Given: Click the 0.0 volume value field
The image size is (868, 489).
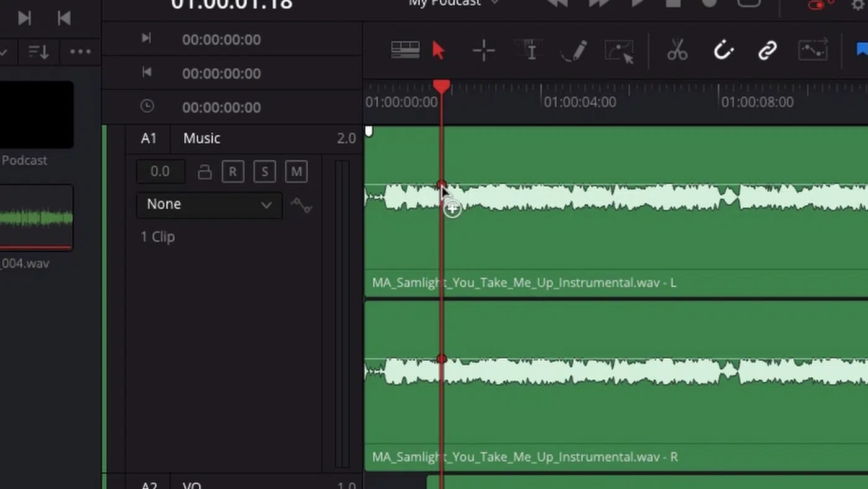Looking at the screenshot, I should click(160, 171).
